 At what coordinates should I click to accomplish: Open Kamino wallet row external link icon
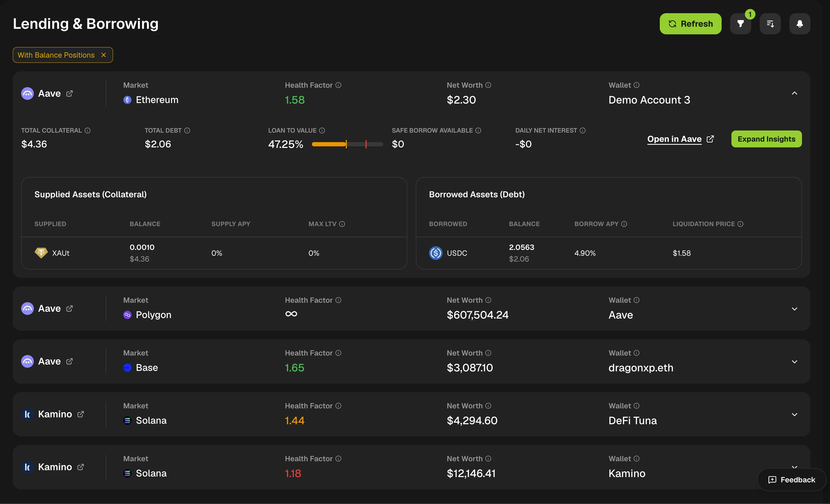coord(81,467)
